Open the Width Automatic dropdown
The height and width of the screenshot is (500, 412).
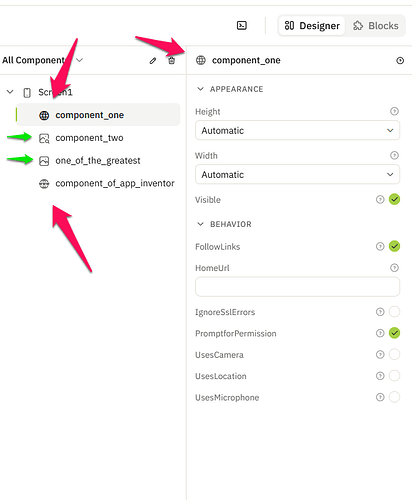point(297,174)
